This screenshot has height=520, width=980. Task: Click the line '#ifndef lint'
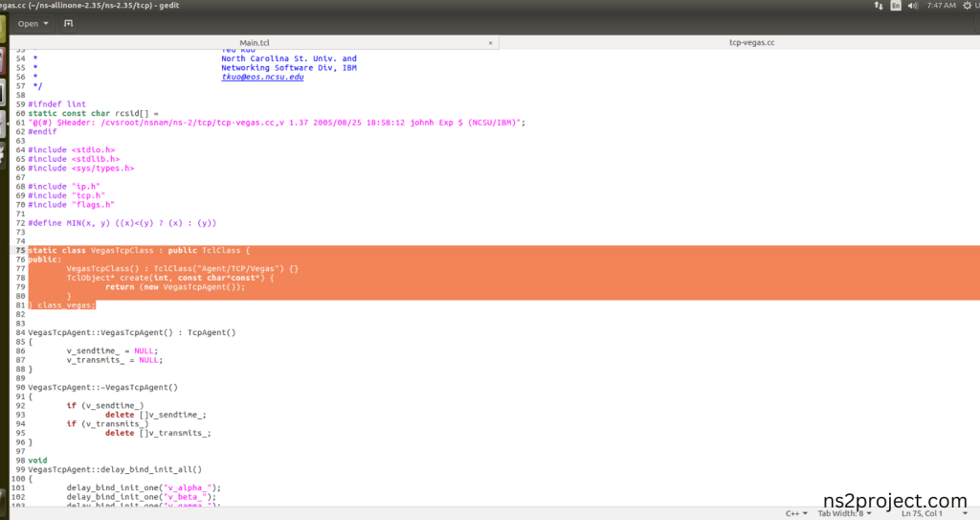click(x=56, y=104)
